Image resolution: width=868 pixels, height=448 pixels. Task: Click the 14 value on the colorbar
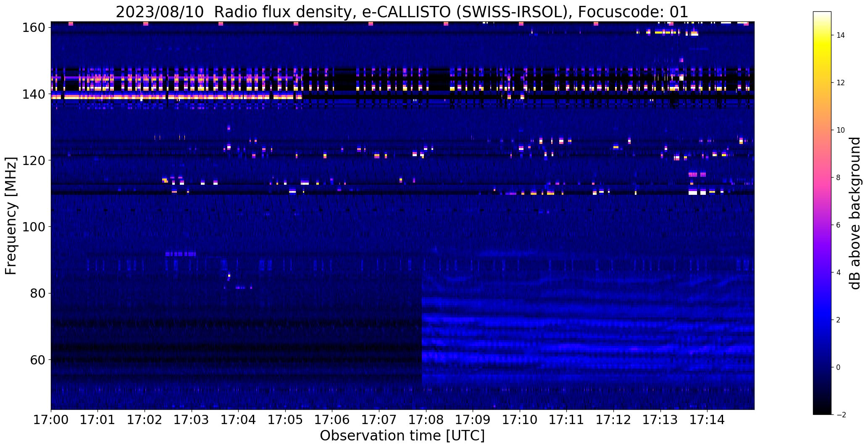[840, 35]
